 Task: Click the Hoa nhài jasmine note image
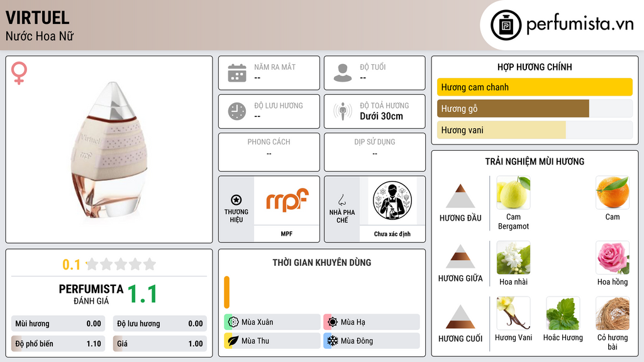513,258
